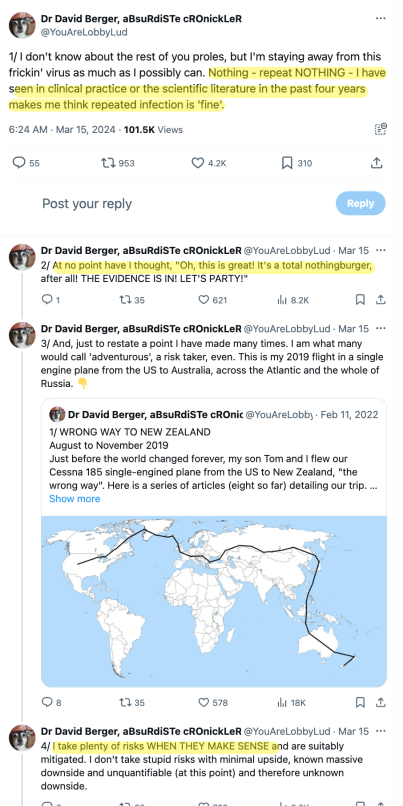Screen dimensions: 403x806
Task: Like the 2/ post with 621 likes
Action: coord(204,300)
